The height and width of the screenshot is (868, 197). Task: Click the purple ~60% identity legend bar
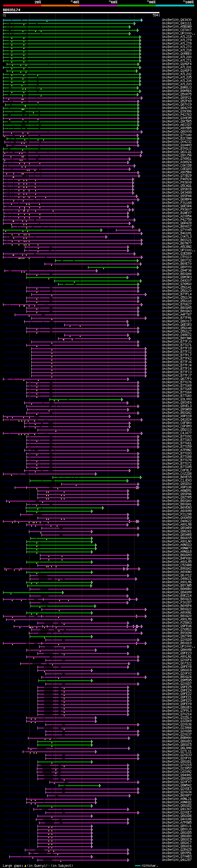tap(98, 6)
